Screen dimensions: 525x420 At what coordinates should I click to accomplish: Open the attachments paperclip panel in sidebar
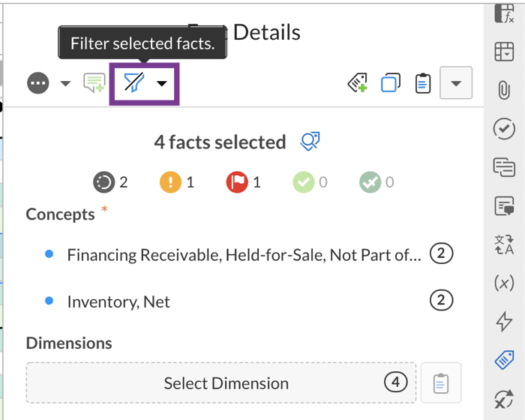pos(503,90)
